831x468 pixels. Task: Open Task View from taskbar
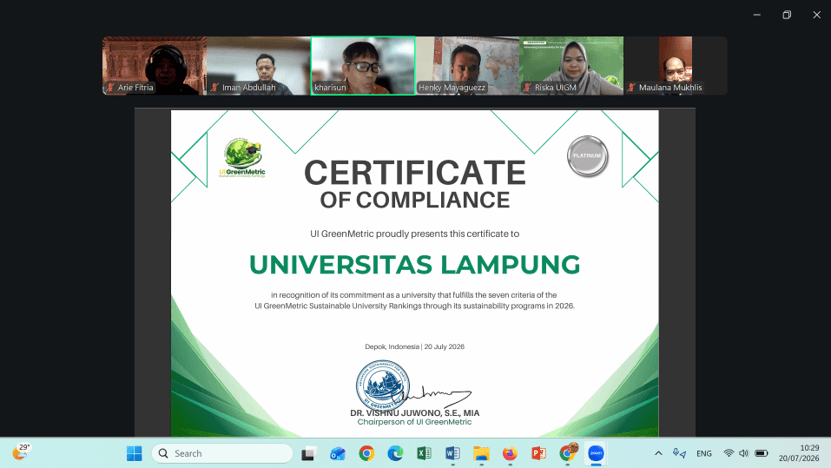(x=308, y=454)
